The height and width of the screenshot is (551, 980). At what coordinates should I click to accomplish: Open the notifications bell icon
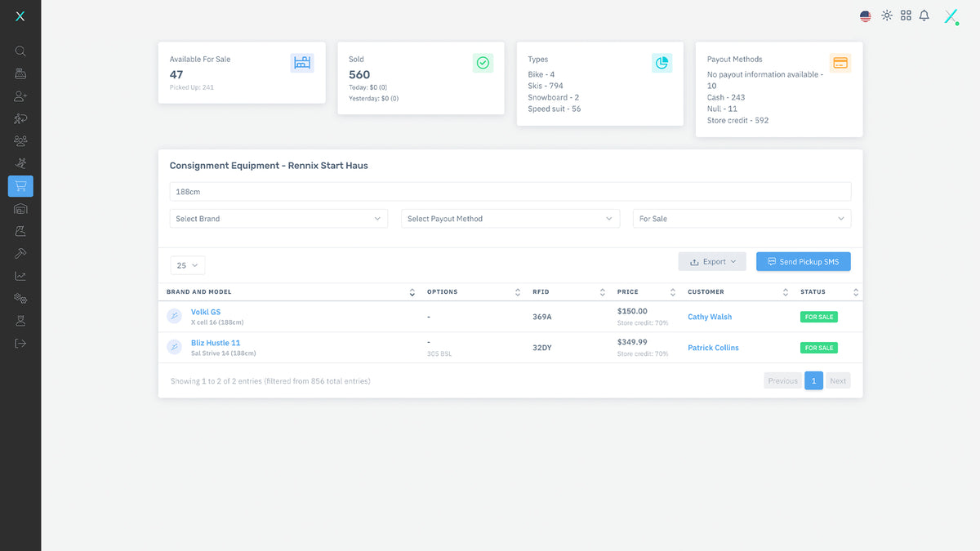tap(924, 16)
